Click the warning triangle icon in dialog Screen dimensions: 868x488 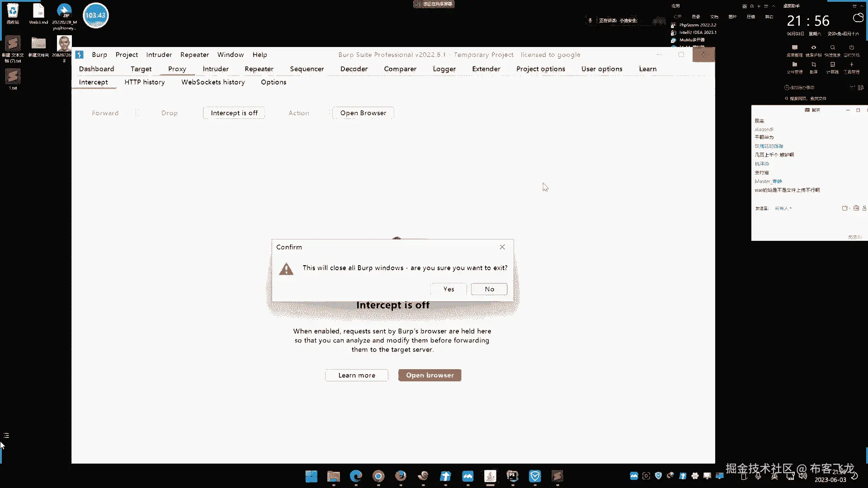286,269
